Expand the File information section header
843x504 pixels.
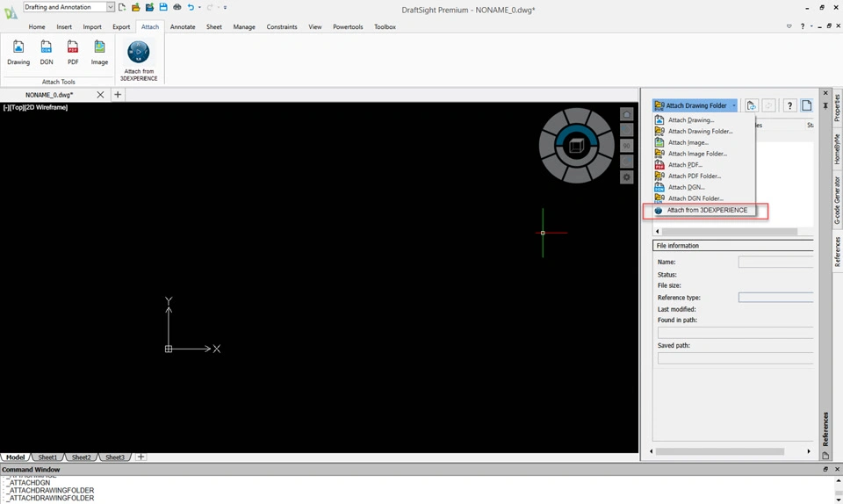pos(732,246)
